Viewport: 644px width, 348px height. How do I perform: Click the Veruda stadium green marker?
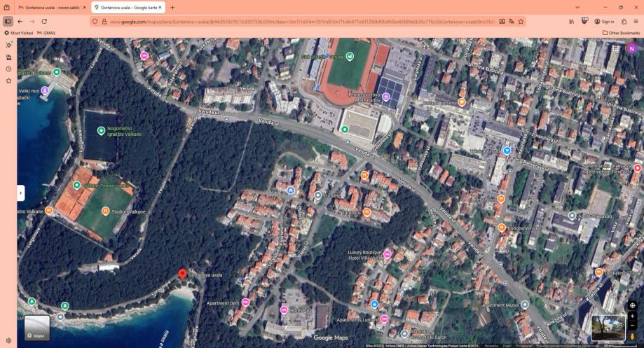point(350,56)
